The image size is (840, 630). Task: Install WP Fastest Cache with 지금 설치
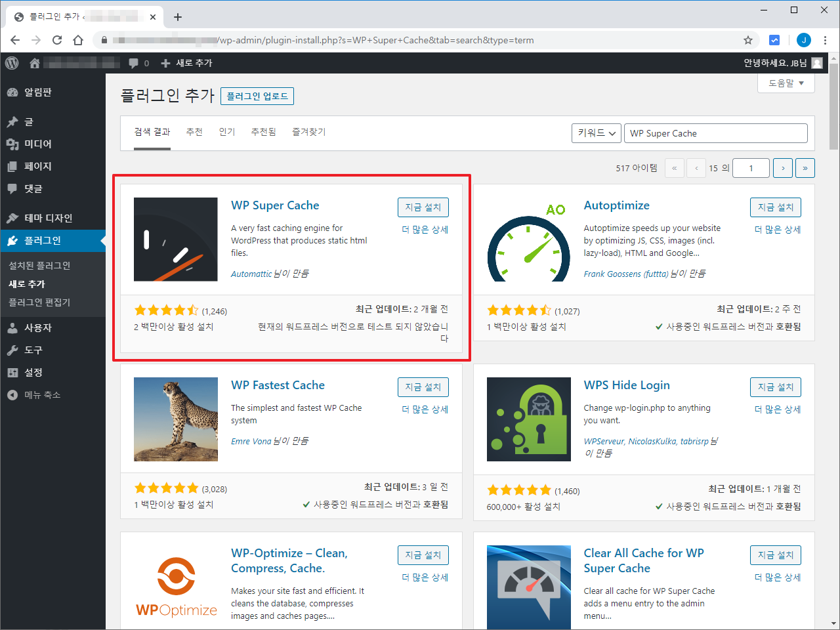[423, 387]
